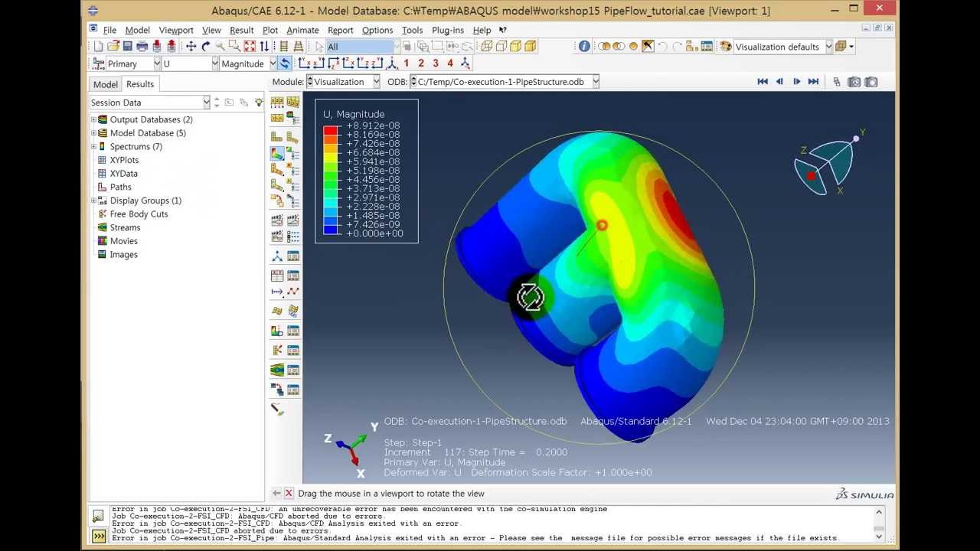Toggle the shaded render style cube
Screen dimensions: 980x551
(x=531, y=46)
